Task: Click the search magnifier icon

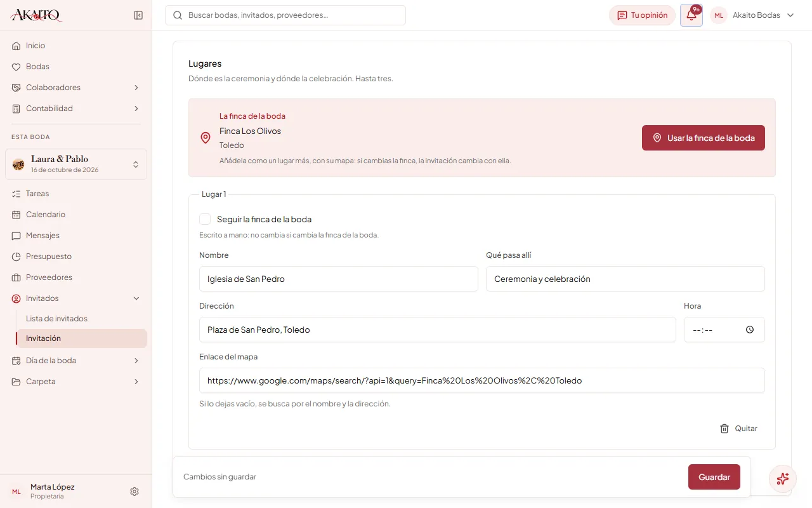Action: 178,15
